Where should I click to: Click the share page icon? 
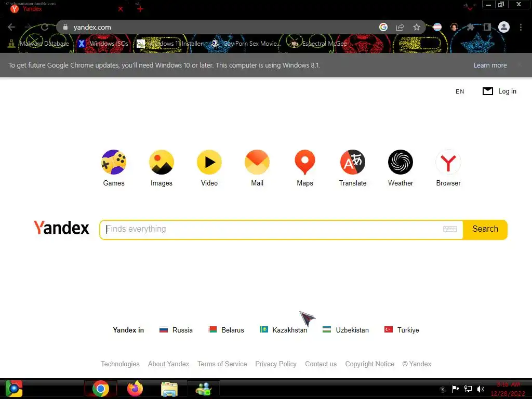tap(400, 27)
